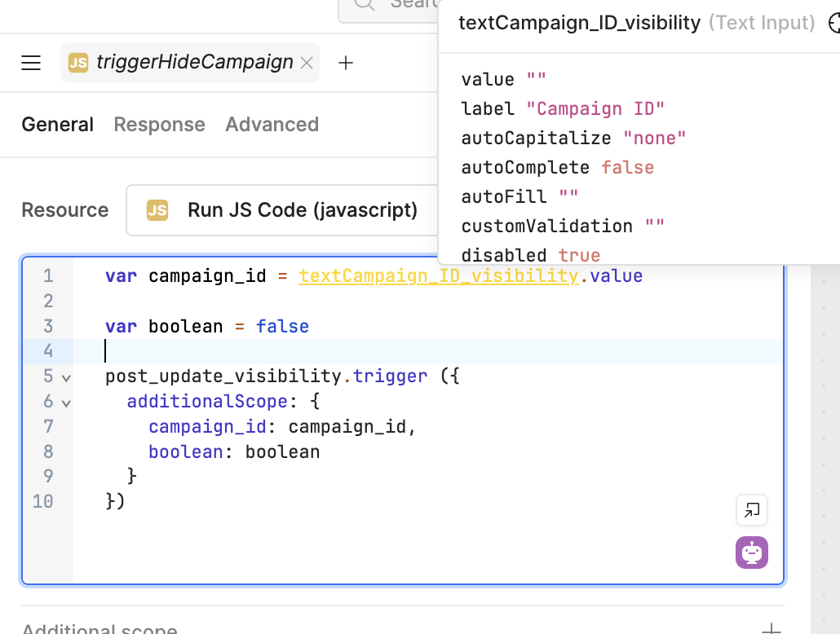This screenshot has height=634, width=840.
Task: Click post_update_visibility on line 5
Action: [223, 376]
